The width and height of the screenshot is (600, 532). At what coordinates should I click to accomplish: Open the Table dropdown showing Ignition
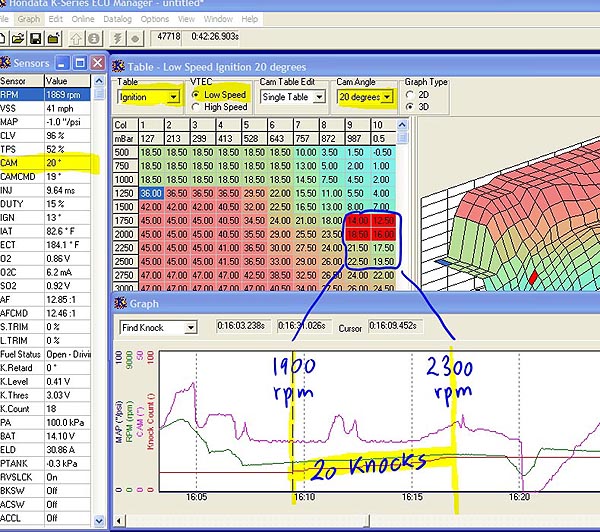tap(173, 97)
